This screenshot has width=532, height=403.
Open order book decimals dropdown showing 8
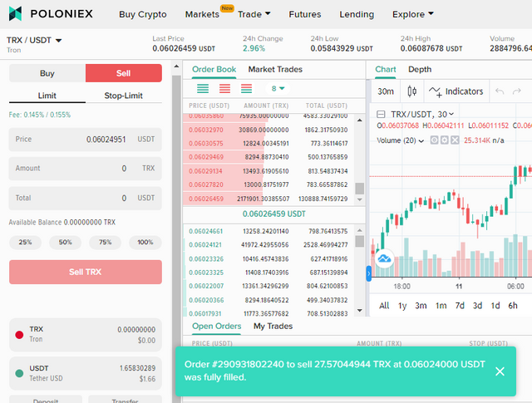point(278,89)
